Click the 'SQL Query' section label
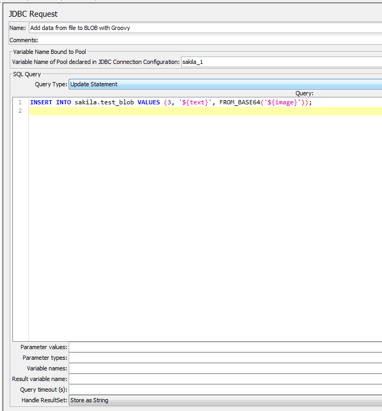The height and width of the screenshot is (411, 382). click(27, 74)
